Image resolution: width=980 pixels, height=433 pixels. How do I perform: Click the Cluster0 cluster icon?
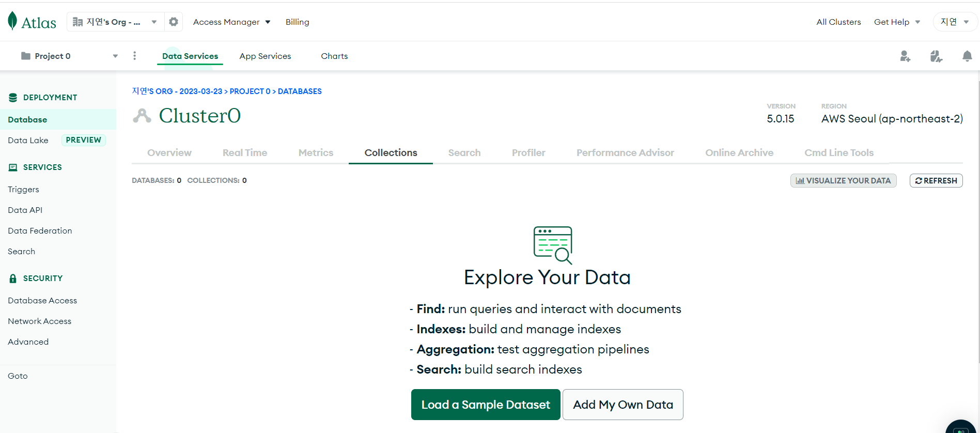click(x=142, y=116)
